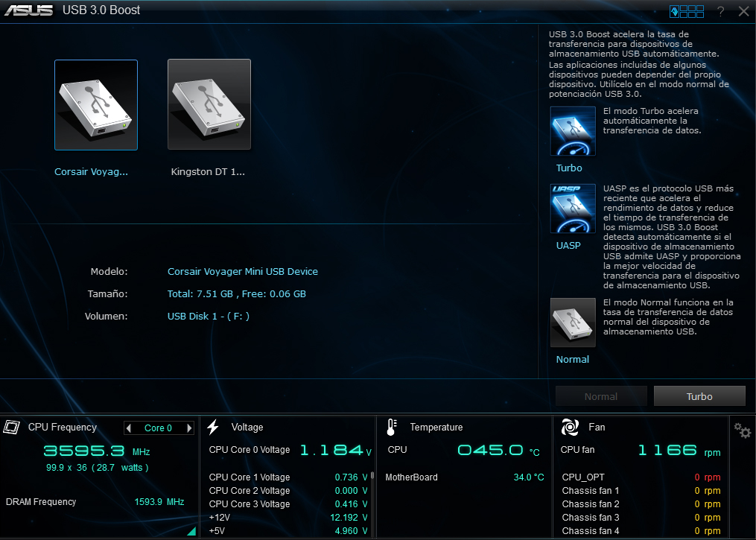Click the blue 'Normal' mode label
This screenshot has width=756, height=540.
point(572,359)
